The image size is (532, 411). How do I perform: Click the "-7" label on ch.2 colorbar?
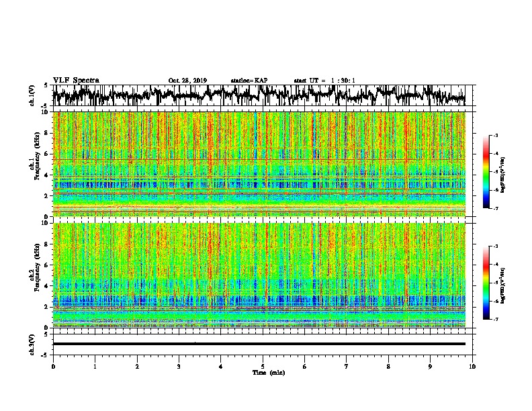(496, 320)
